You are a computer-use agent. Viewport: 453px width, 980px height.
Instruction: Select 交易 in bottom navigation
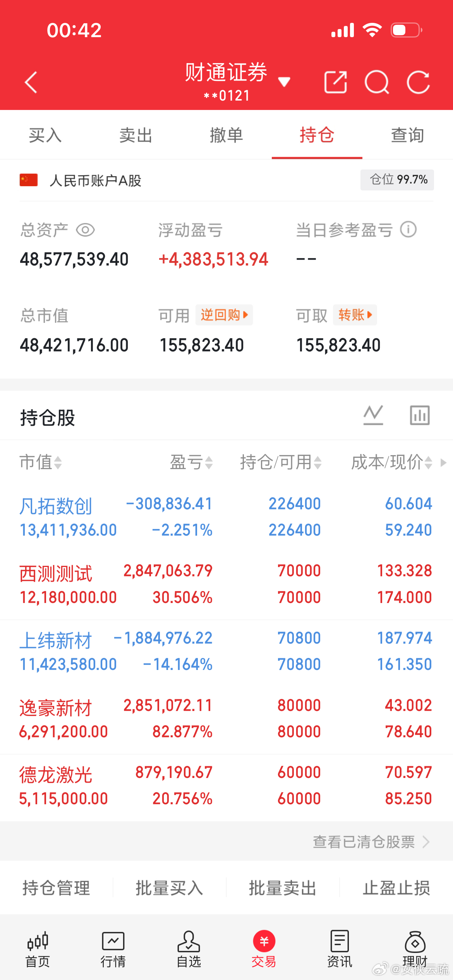(x=264, y=949)
